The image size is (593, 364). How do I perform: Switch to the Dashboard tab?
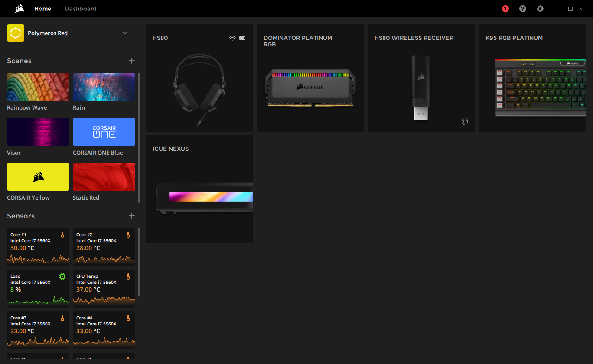pyautogui.click(x=81, y=9)
